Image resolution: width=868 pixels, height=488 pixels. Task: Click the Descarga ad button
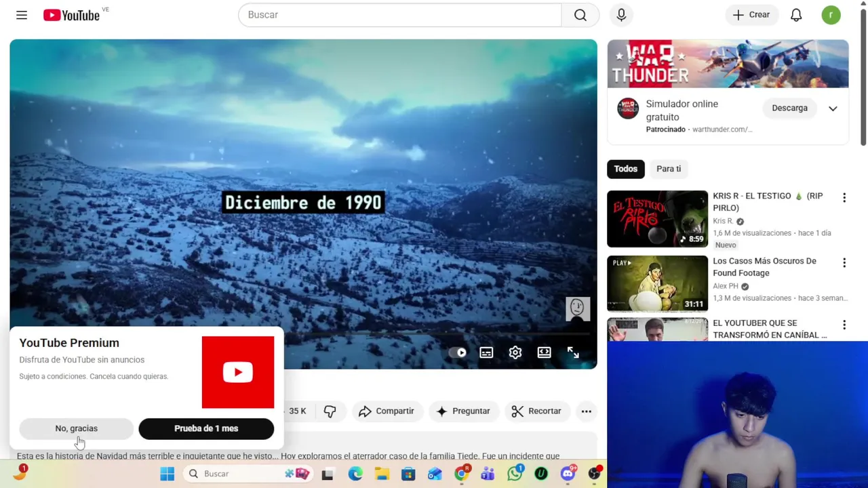[x=789, y=108]
